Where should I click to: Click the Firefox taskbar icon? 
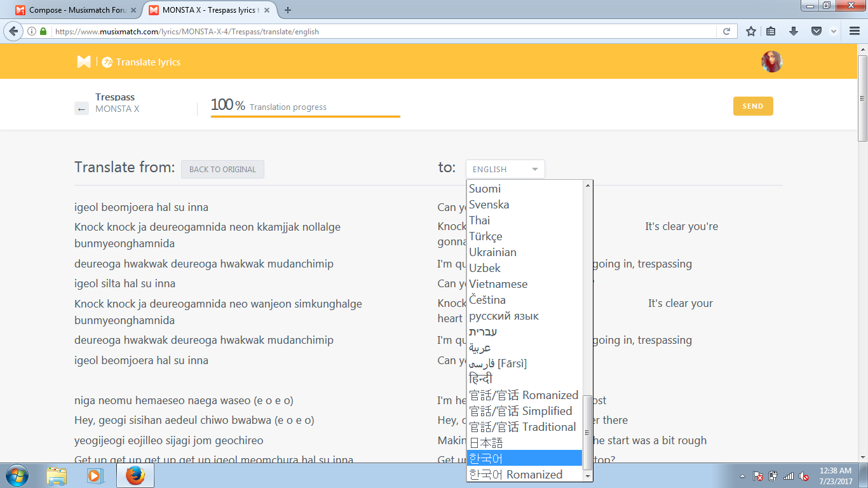click(x=135, y=475)
